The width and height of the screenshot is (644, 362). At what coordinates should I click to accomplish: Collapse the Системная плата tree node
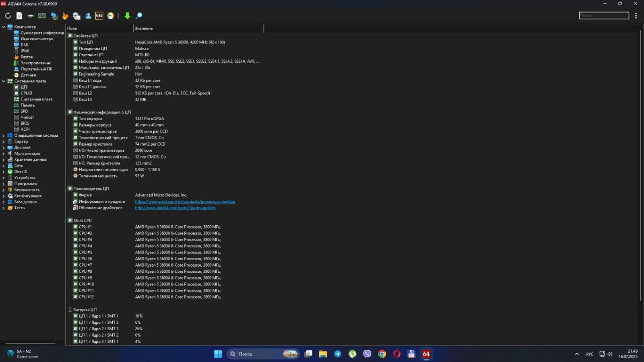[x=4, y=81]
